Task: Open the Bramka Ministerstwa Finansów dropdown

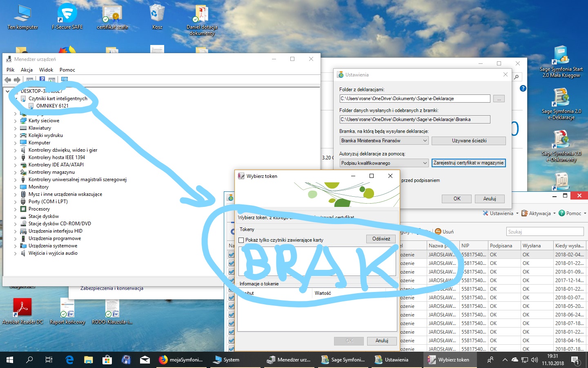Action: (x=384, y=141)
